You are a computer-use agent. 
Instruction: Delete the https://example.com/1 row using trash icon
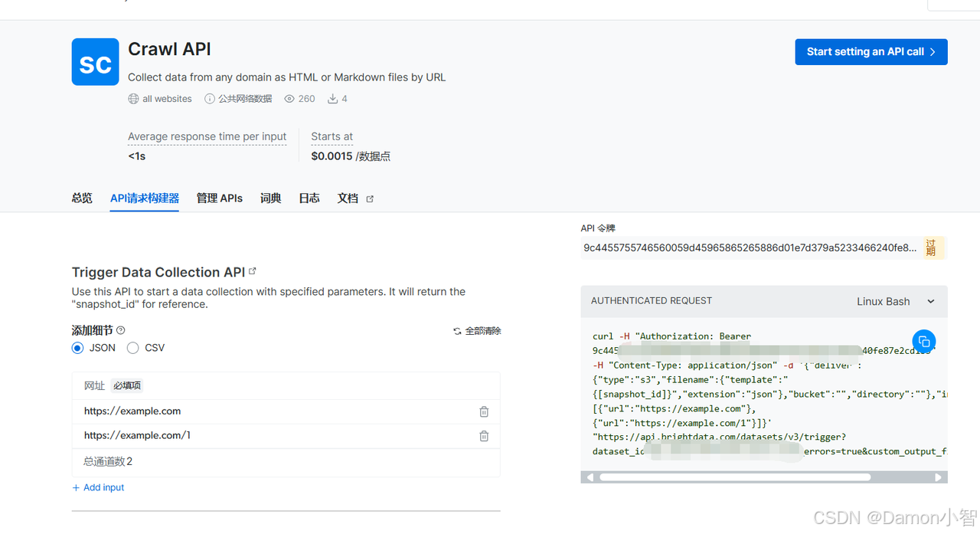(484, 436)
